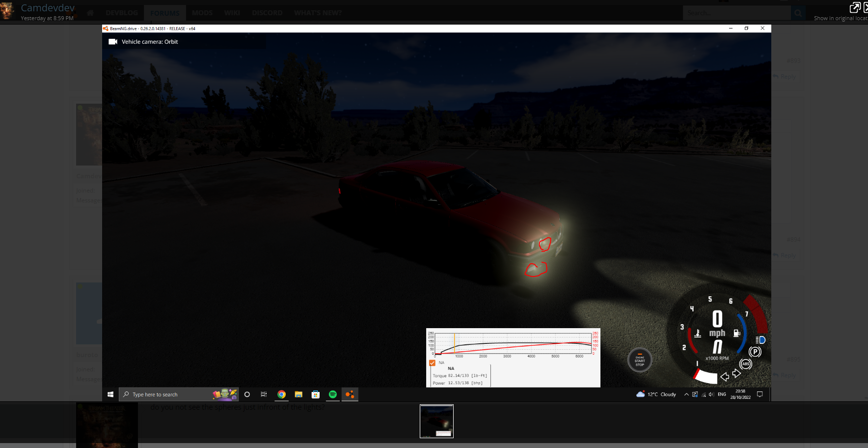Open image in original location icon
Screen dimensions: 868x448
(x=855, y=7)
